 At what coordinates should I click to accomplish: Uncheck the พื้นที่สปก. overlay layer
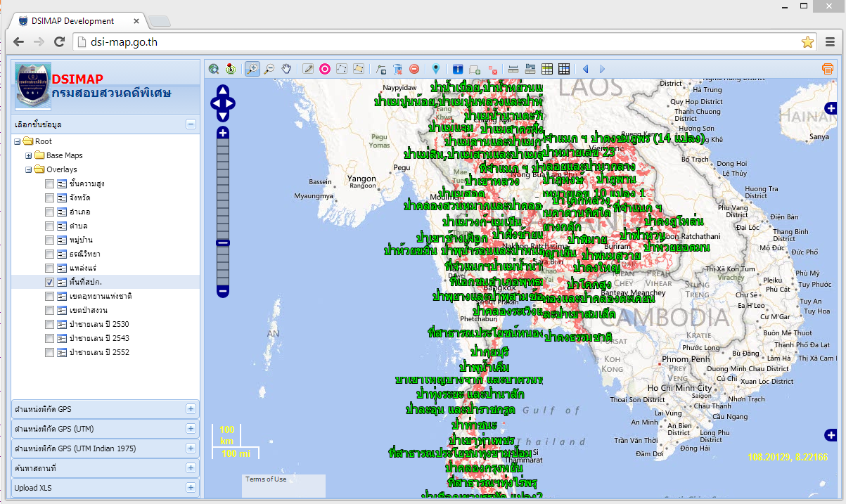(49, 281)
